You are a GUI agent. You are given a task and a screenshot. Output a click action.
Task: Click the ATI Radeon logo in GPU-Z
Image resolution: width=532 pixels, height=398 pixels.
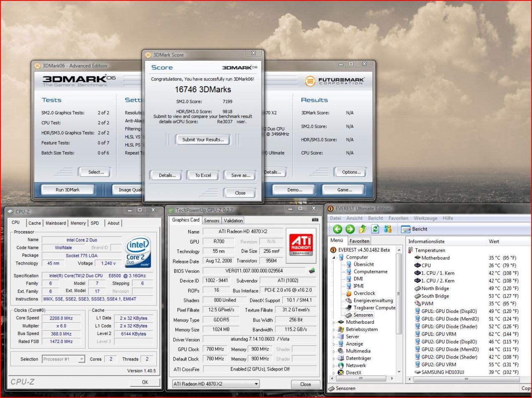(301, 244)
